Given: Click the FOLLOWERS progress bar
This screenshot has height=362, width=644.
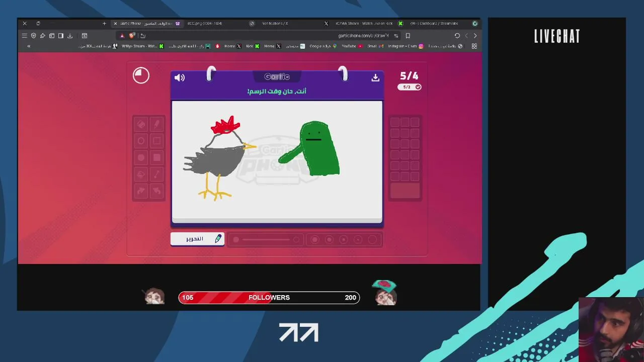Looking at the screenshot, I should (269, 298).
